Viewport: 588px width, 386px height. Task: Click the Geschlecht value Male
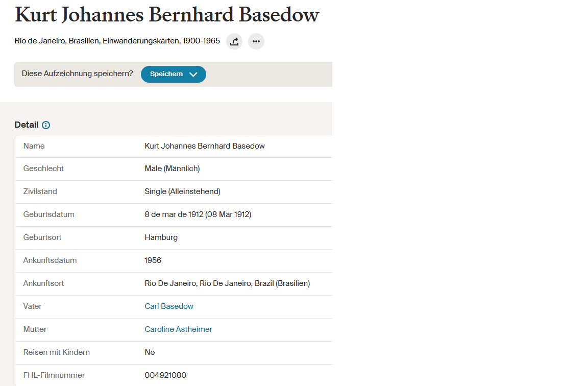coord(172,169)
